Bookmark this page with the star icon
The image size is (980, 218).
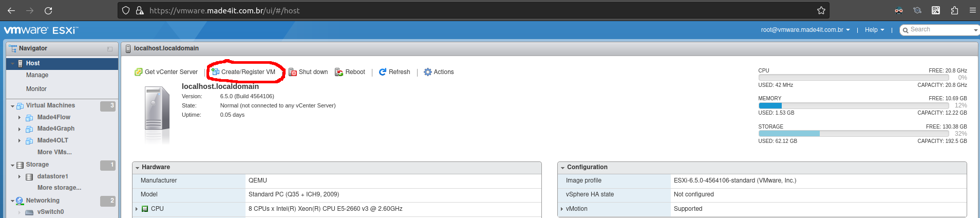click(x=821, y=10)
